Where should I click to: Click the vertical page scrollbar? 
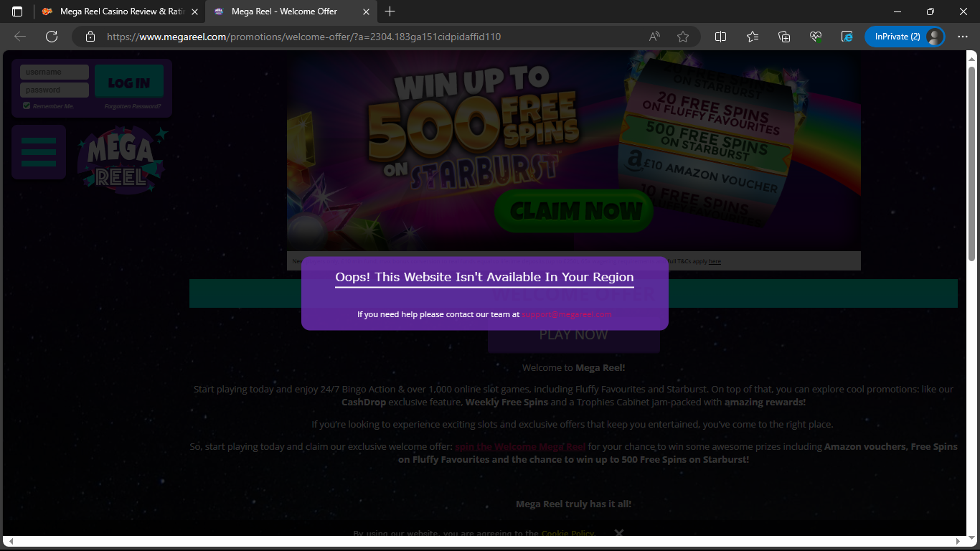971,164
